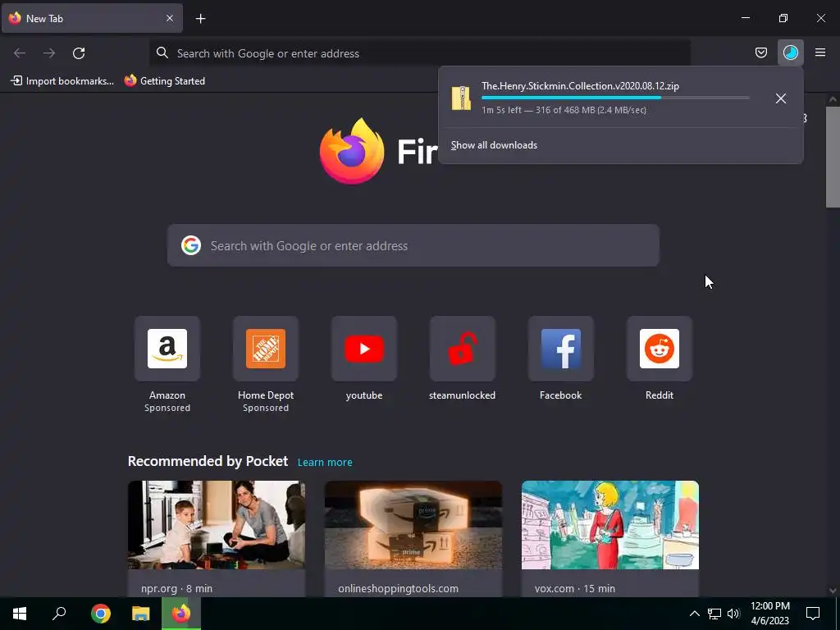Click The.Henry.Stickmin.Collection.v2020.08.12.zip file name
The width and height of the screenshot is (840, 630).
pos(580,85)
